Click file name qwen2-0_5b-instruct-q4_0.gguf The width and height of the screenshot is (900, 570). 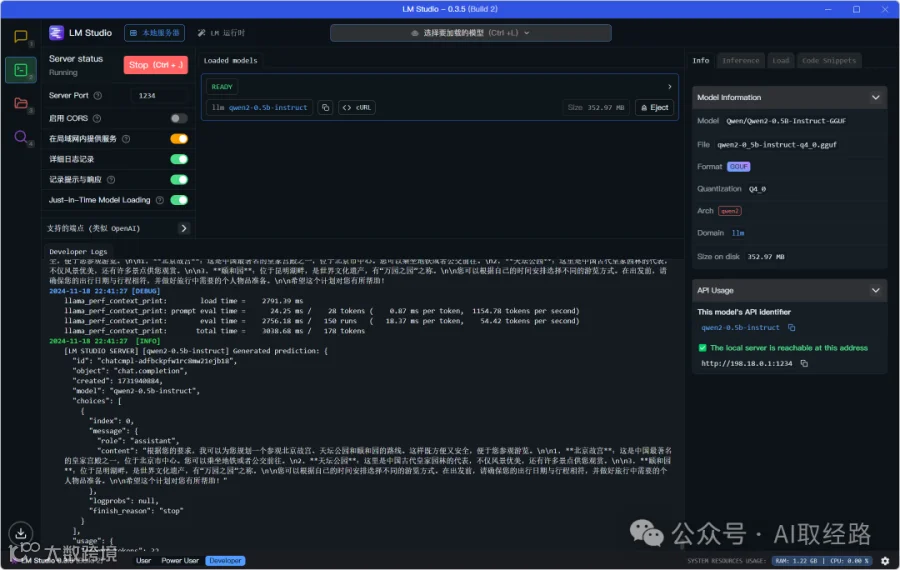tap(777, 145)
